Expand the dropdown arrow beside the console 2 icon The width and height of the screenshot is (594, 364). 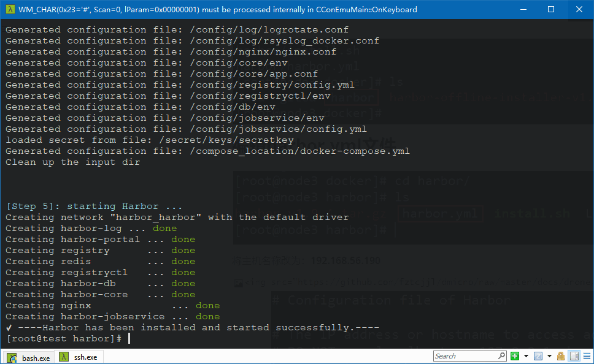549,356
